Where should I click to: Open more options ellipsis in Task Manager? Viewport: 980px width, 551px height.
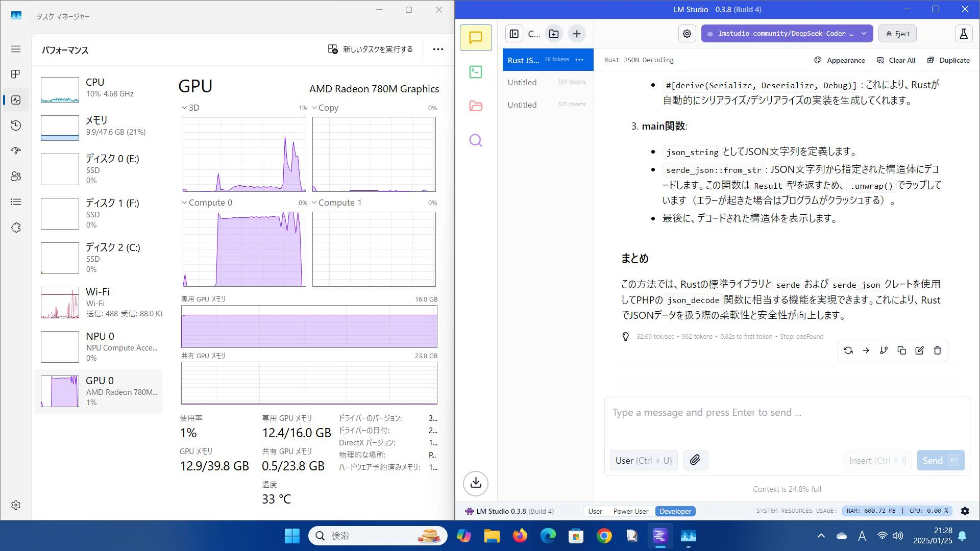pos(438,49)
